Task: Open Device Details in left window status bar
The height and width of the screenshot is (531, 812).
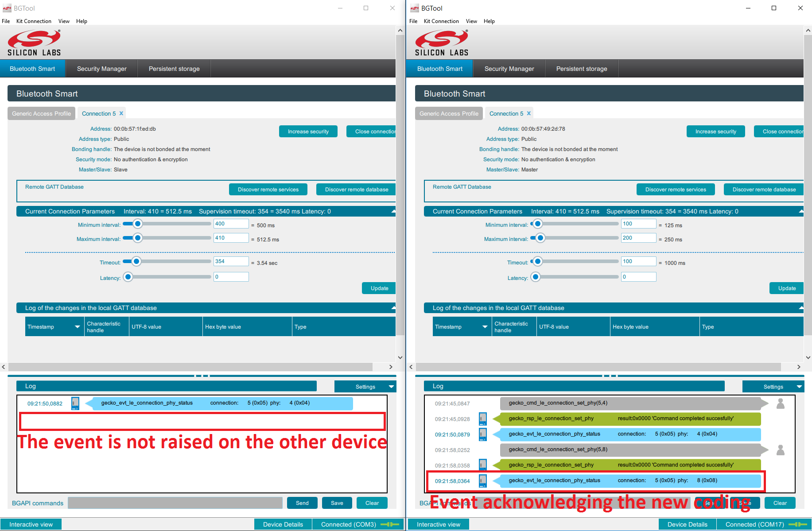Action: 283,524
